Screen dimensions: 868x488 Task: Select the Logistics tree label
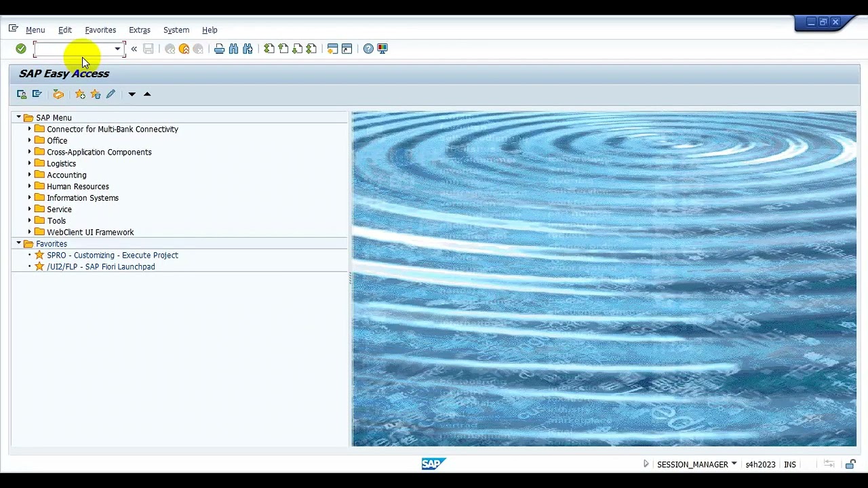[x=61, y=164]
